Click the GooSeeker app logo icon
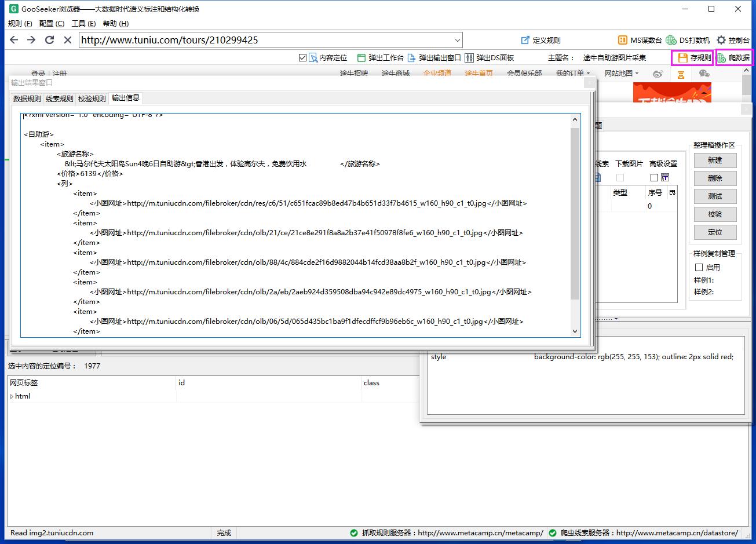Image resolution: width=756 pixels, height=544 pixels. (13, 9)
